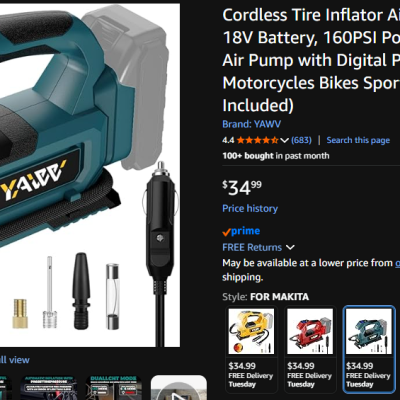This screenshot has width=400, height=400.
Task: Click the $34.99 main price
Action: (242, 188)
